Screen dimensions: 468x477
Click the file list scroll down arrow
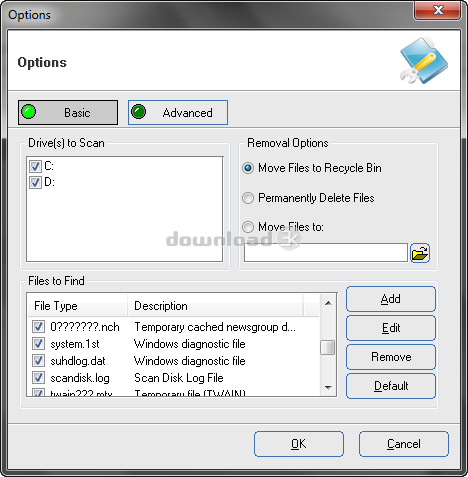tap(328, 388)
